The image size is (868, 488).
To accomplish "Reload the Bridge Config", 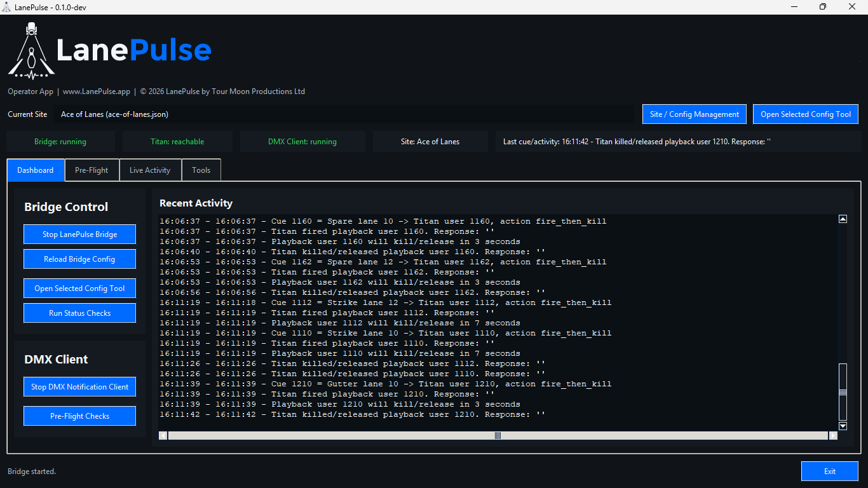I will tap(80, 259).
